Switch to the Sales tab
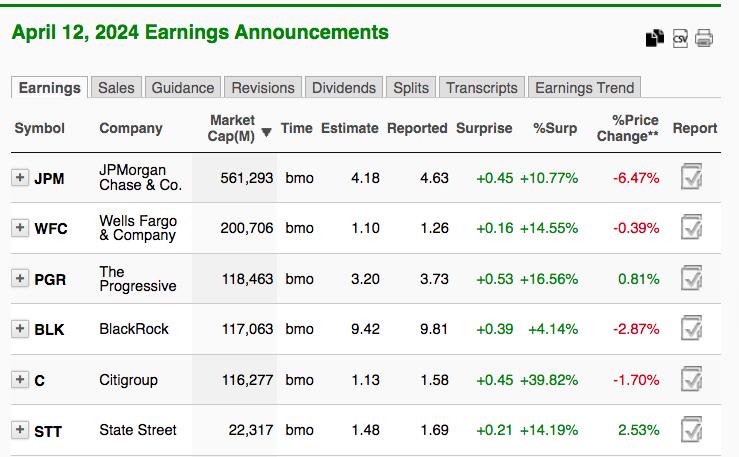739x457 pixels. (117, 88)
